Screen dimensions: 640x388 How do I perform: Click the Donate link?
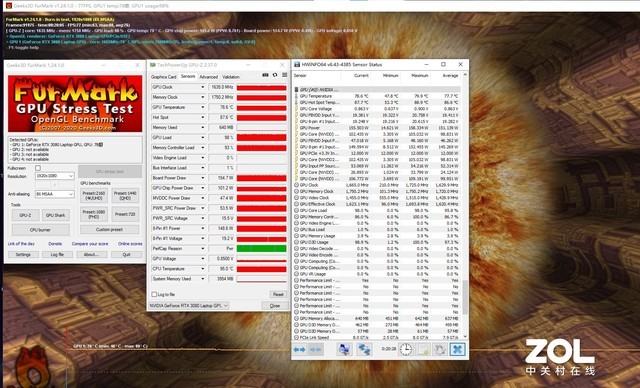pyautogui.click(x=55, y=244)
